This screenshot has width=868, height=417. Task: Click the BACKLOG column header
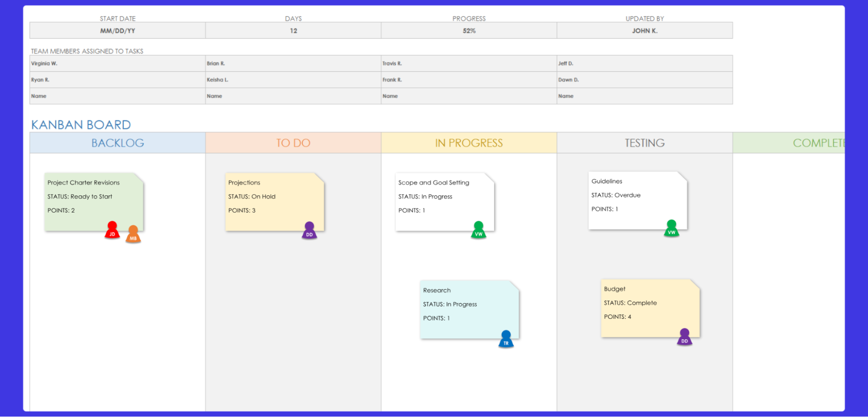[x=118, y=143]
